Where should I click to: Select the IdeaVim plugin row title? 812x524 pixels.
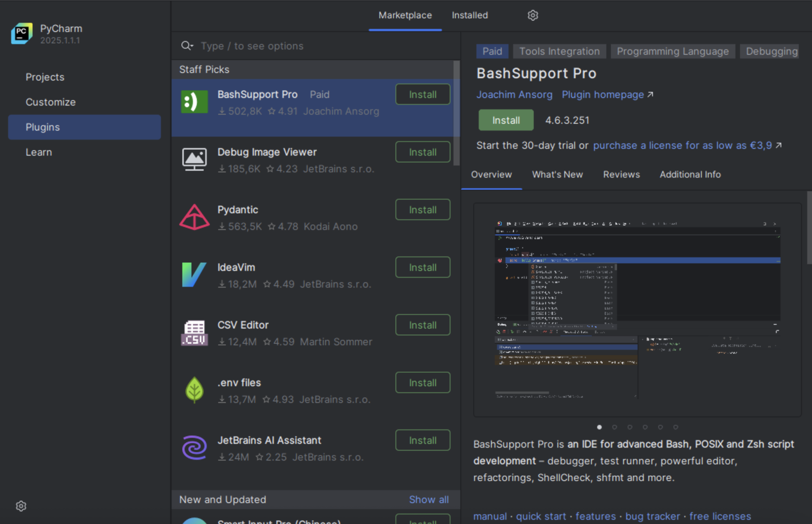pos(236,267)
